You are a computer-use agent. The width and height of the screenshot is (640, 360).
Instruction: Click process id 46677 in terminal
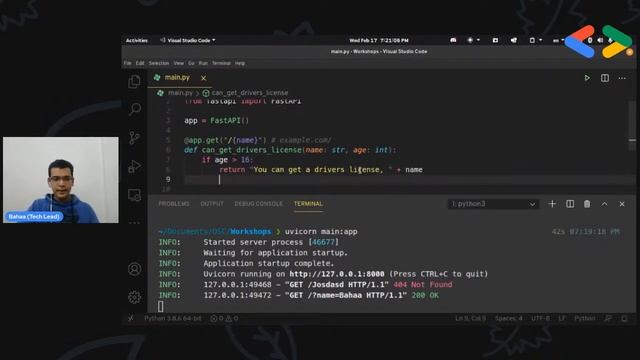(x=323, y=242)
